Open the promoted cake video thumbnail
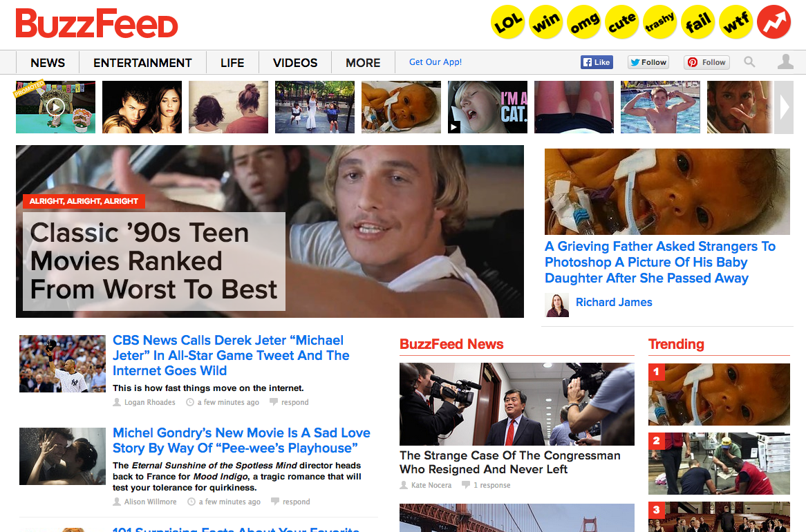Viewport: 806px width, 532px height. click(55, 107)
